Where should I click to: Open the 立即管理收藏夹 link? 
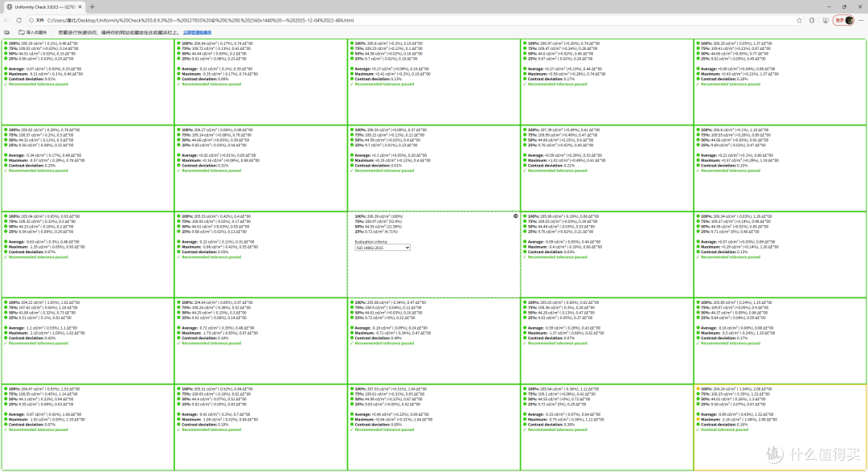point(197,33)
